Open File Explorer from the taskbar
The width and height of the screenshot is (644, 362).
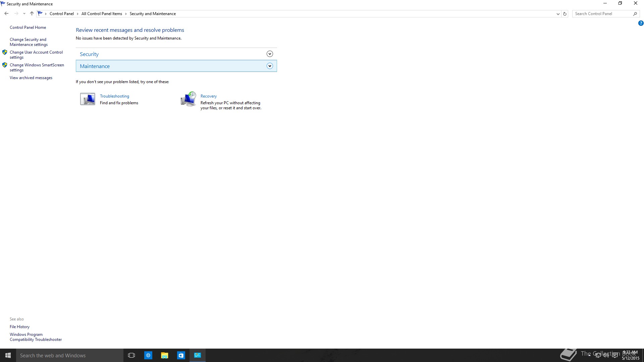tap(164, 355)
